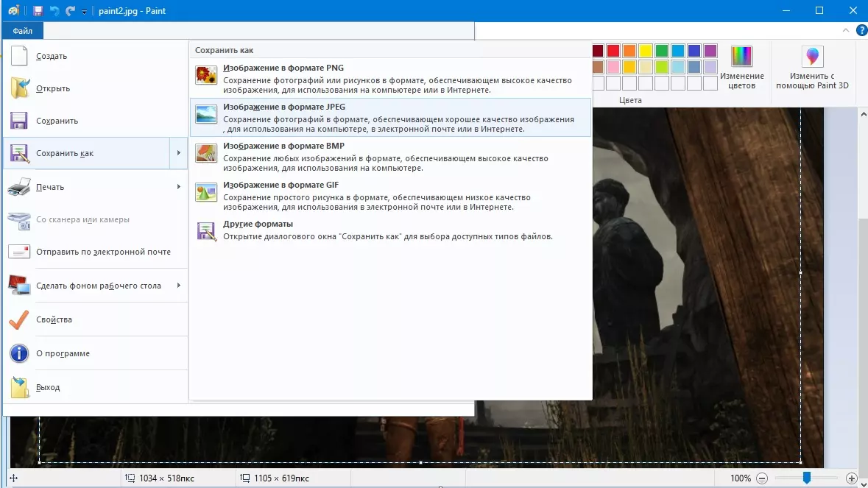Click the Undo arrow in title bar

pos(54,11)
